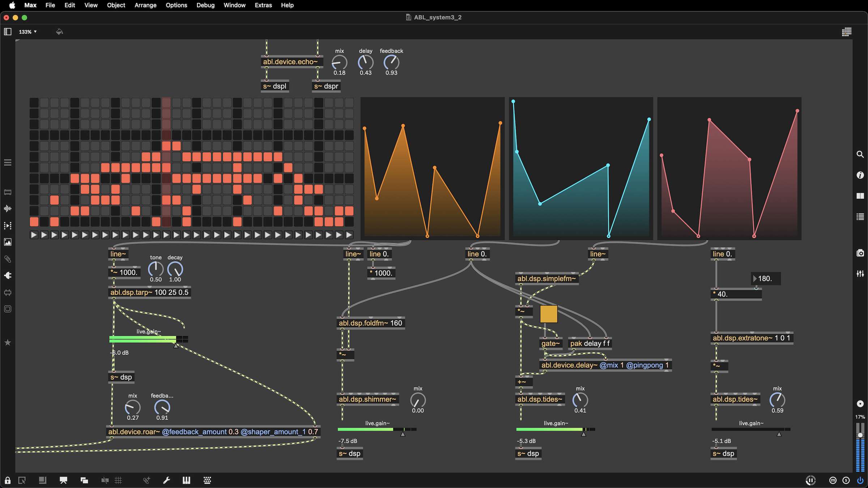
Task: Toggle the grid display icon
Action: (x=118, y=480)
